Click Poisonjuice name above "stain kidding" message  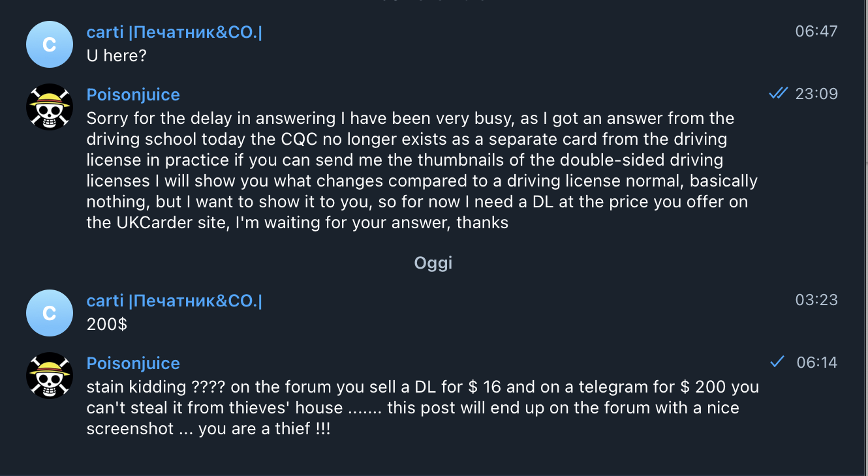click(x=133, y=364)
